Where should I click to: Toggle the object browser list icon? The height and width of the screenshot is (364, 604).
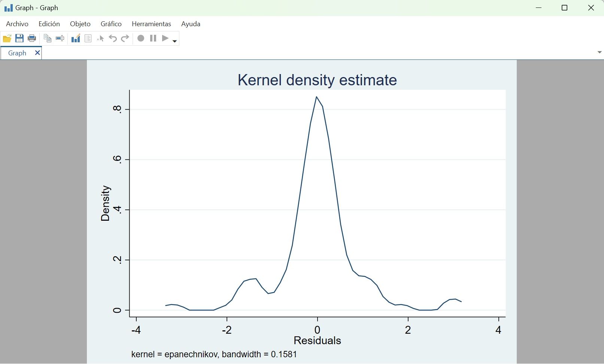coord(88,39)
